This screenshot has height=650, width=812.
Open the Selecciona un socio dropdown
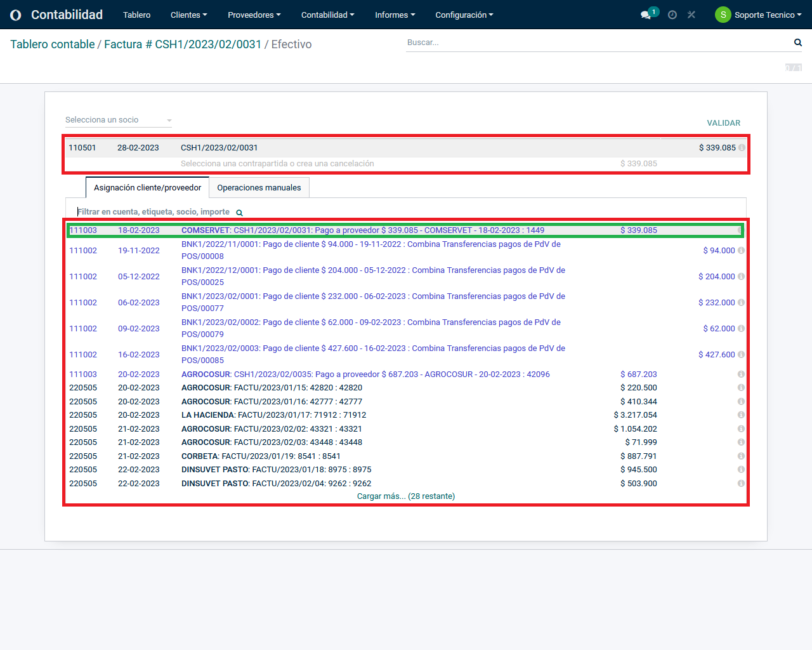point(118,120)
